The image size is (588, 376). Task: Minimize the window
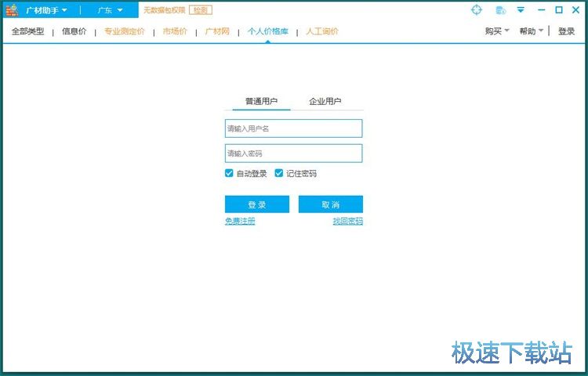(x=540, y=10)
